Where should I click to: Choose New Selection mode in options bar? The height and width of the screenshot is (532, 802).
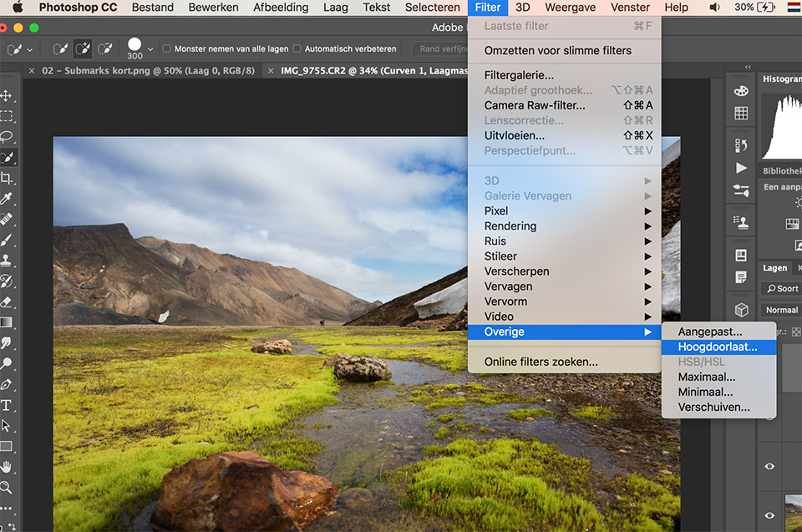pyautogui.click(x=60, y=49)
